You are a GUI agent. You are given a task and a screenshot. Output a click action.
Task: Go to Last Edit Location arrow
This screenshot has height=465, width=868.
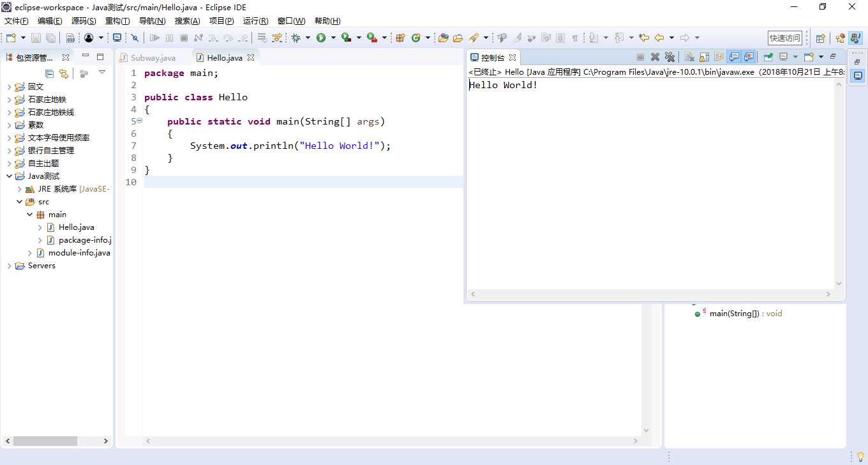[x=644, y=38]
